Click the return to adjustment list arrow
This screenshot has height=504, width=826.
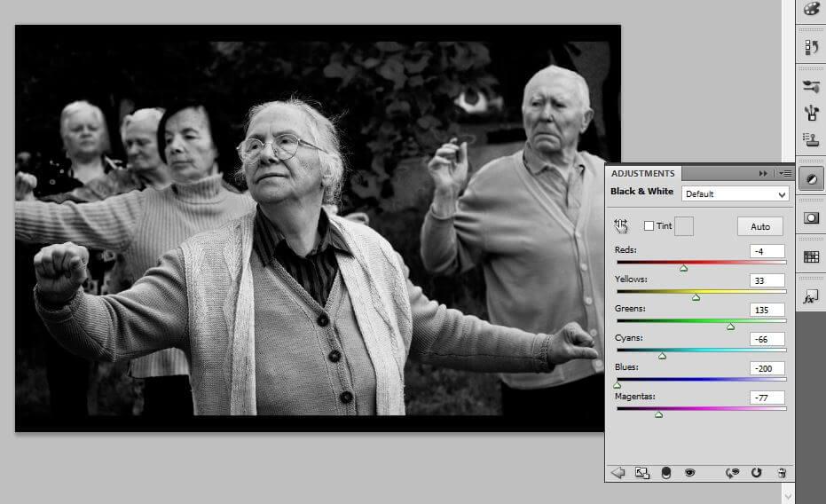pyautogui.click(x=618, y=473)
